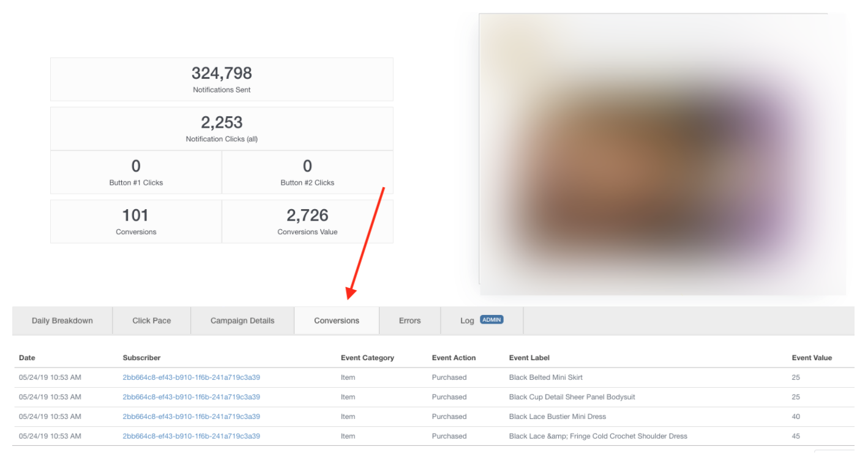The height and width of the screenshot is (466, 868).
Task: Select the Button #1 Clicks card
Action: click(136, 172)
